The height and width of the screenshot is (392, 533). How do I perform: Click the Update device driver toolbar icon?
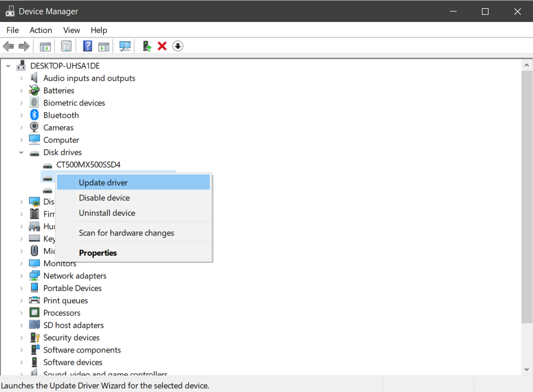tap(147, 46)
